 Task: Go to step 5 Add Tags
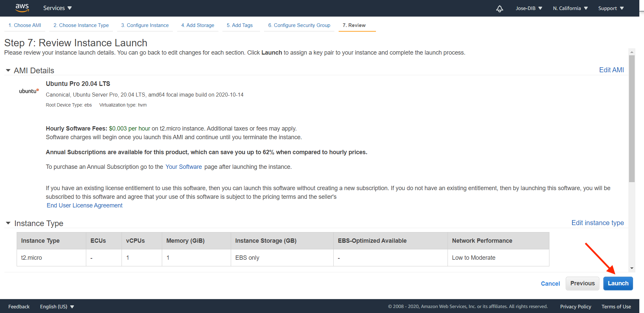(240, 25)
